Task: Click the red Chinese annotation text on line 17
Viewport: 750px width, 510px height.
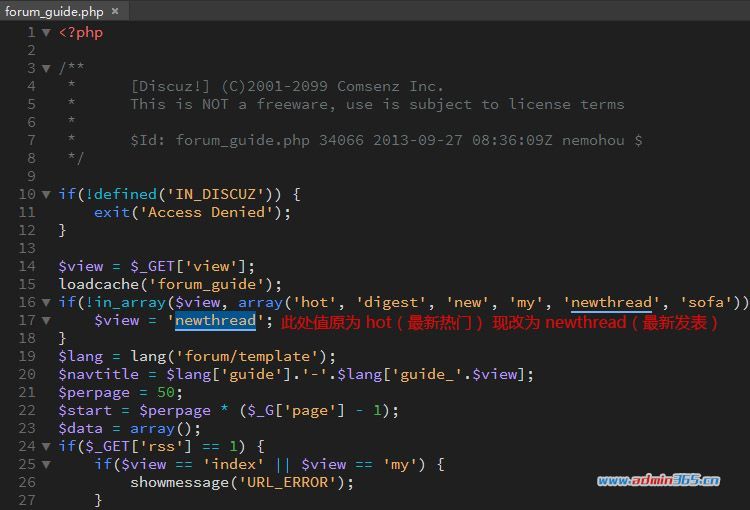Action: pyautogui.click(x=499, y=322)
